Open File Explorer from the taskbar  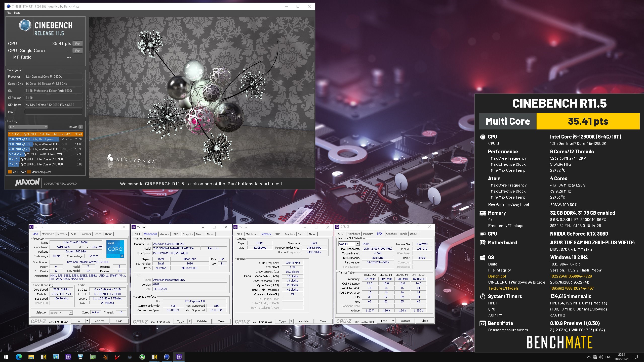[31, 357]
